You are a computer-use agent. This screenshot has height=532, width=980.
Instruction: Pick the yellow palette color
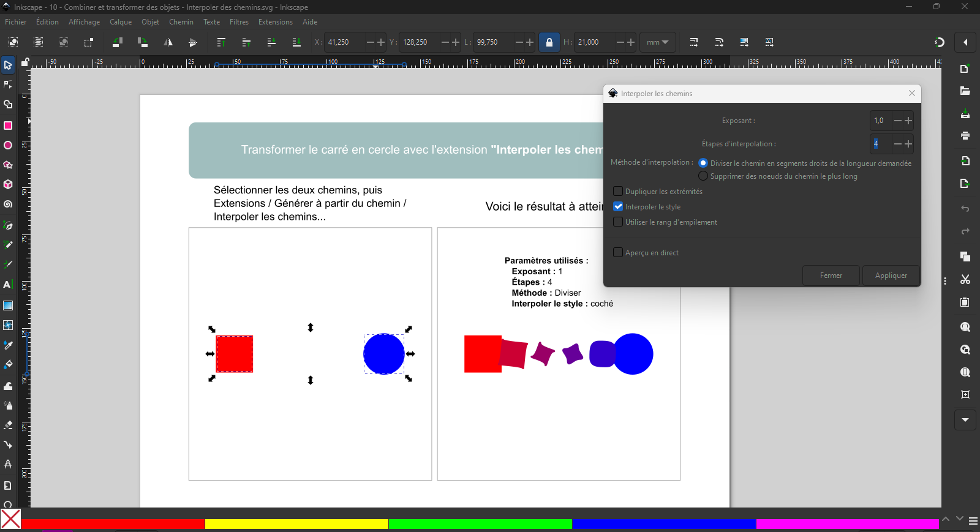(296, 524)
